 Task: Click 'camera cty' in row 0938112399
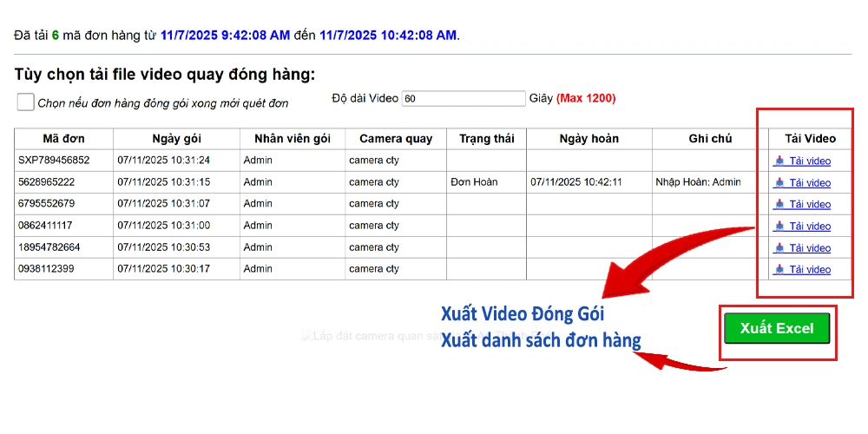pos(373,269)
